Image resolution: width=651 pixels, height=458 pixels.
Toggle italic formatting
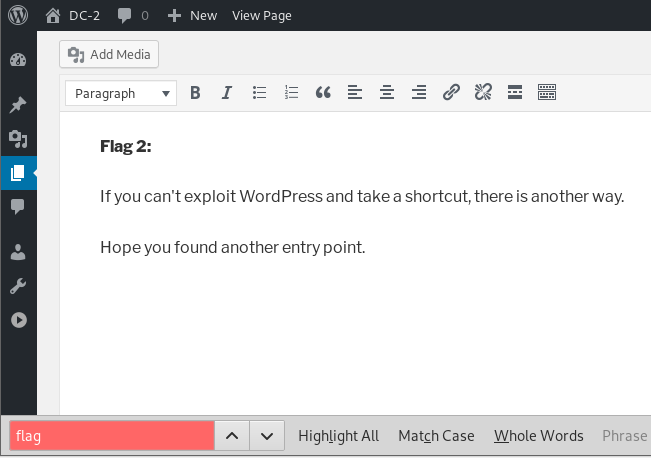(227, 92)
